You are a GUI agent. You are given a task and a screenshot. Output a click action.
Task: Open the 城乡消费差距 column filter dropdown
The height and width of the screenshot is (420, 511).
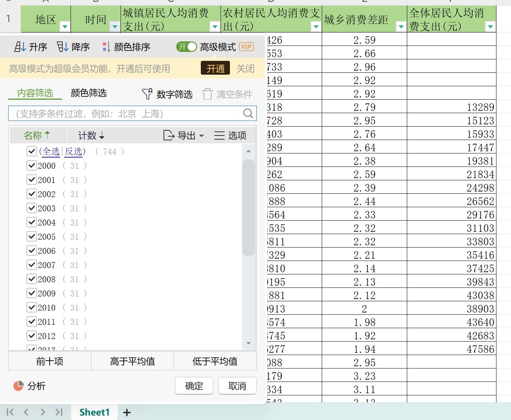tap(401, 27)
